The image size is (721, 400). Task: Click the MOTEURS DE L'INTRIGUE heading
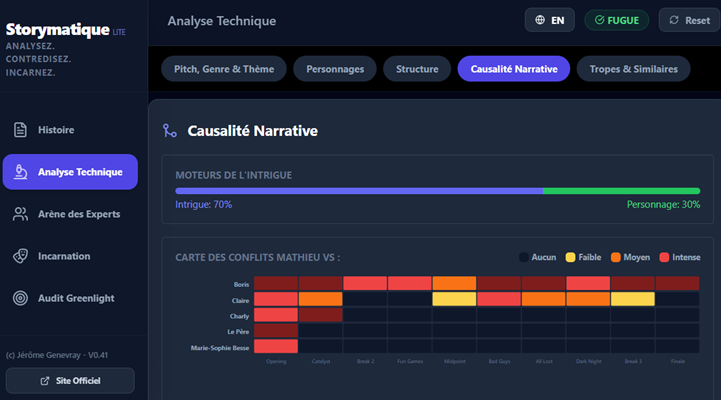(234, 175)
